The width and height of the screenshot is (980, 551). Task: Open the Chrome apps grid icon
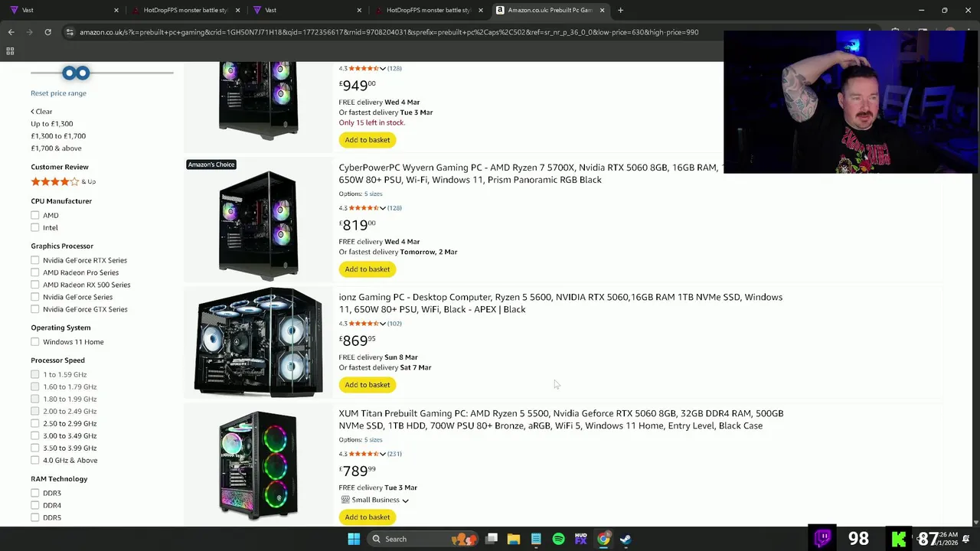10,51
